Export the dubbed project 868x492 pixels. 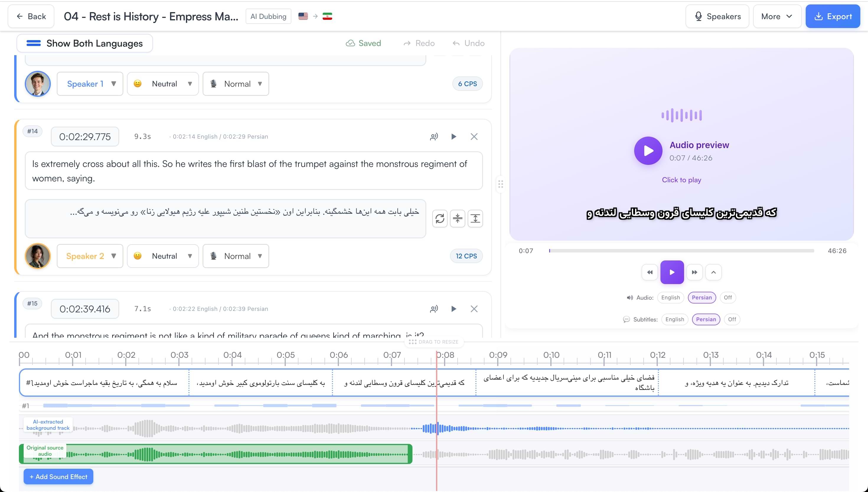pyautogui.click(x=833, y=16)
